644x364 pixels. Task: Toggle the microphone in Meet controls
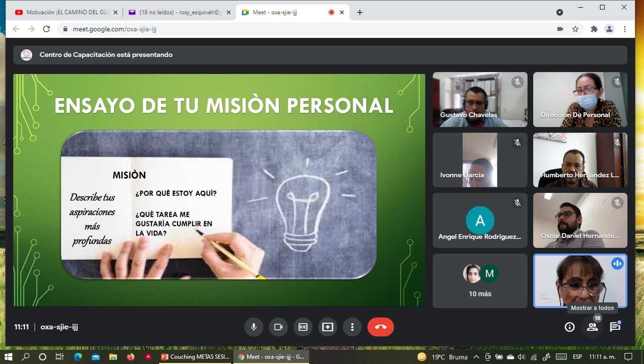[x=254, y=327]
